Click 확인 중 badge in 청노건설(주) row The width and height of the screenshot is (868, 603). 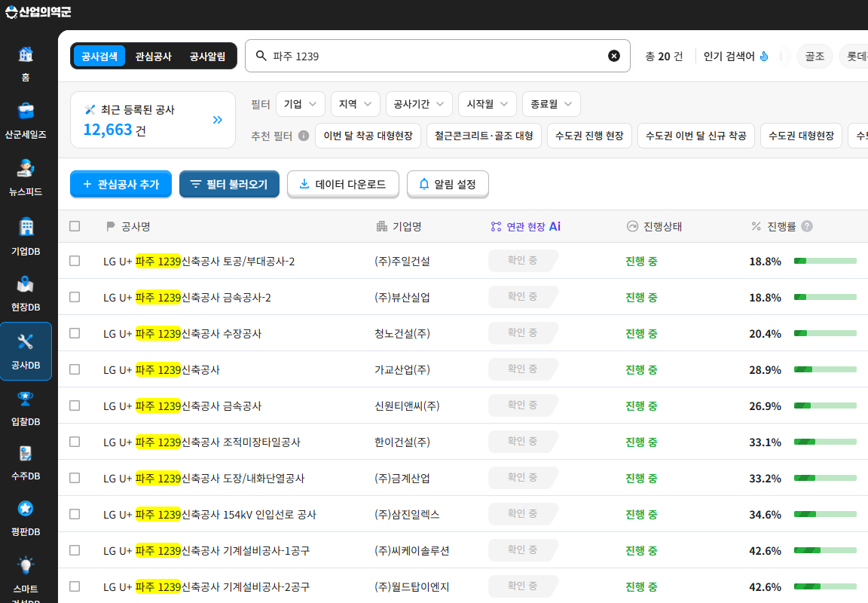(x=523, y=333)
